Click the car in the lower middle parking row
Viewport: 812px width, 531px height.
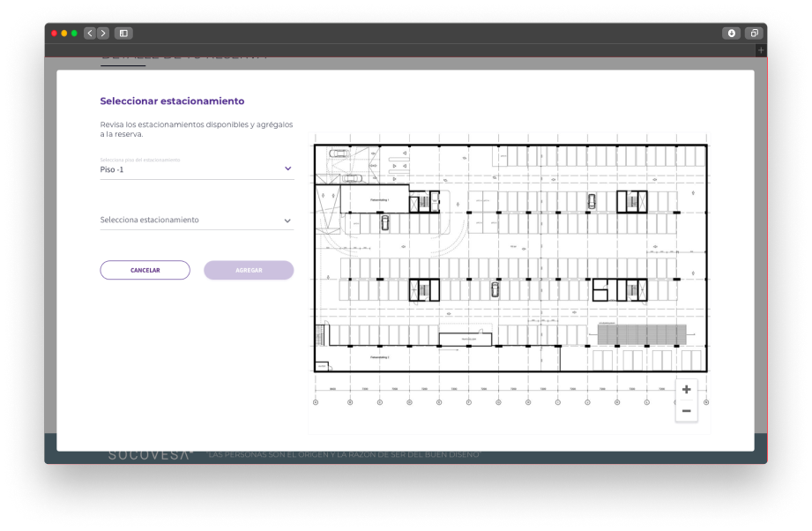coord(495,289)
